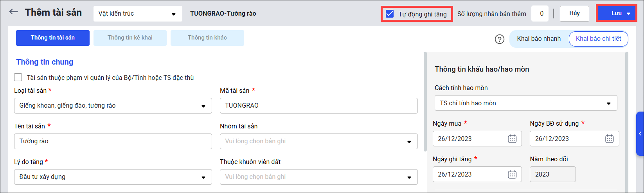Image resolution: width=644 pixels, height=193 pixels.
Task: Open calendar for Ngày ghi tăng
Action: [x=512, y=174]
